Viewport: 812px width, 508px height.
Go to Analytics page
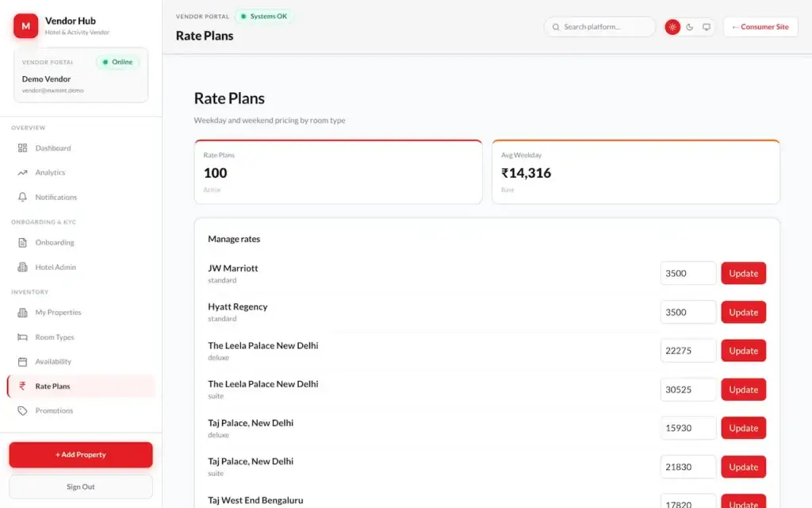pos(81,172)
